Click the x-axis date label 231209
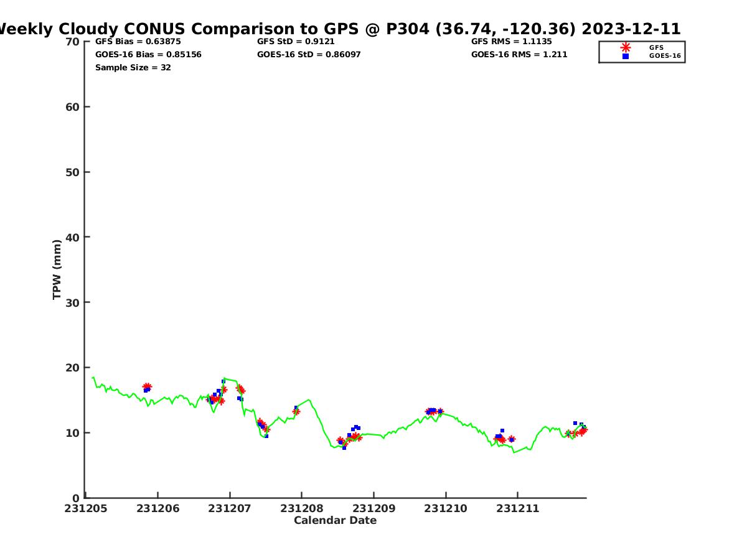Screen dimensions: 747x560 (x=374, y=508)
